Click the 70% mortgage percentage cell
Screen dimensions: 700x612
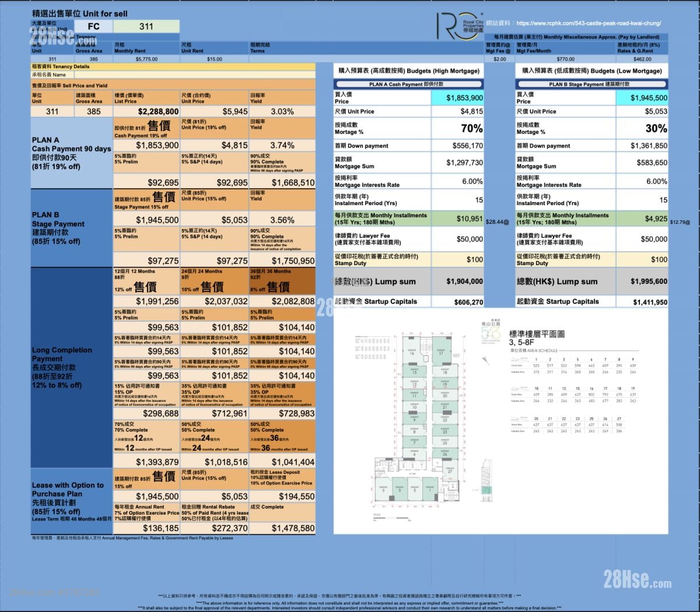(457, 128)
